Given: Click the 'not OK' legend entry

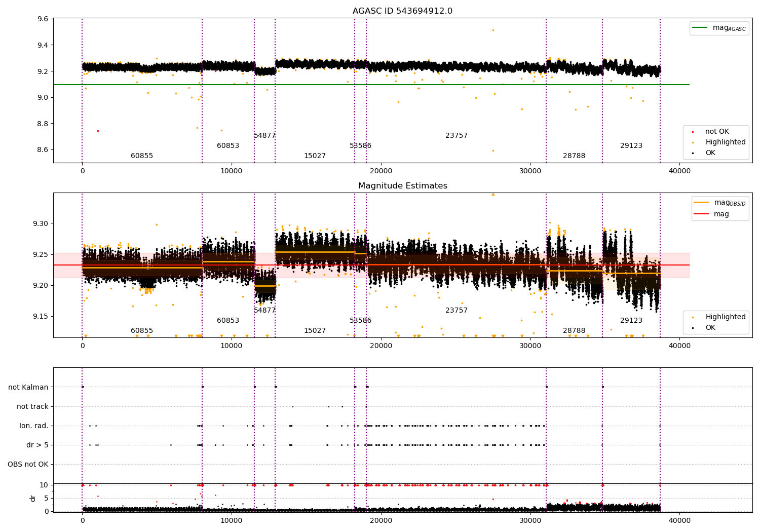Looking at the screenshot, I should 716,132.
